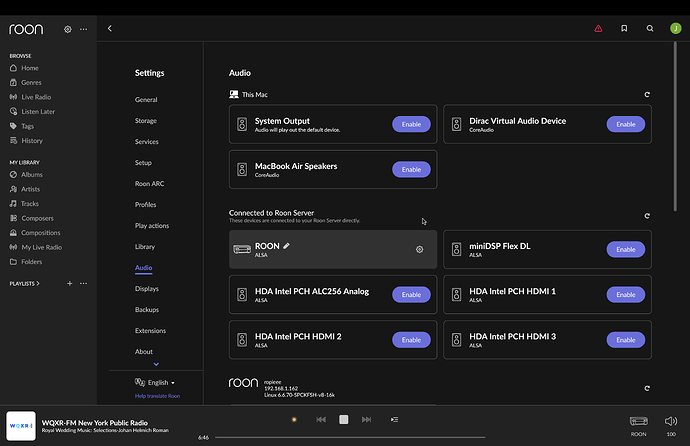Add a new playlist with plus icon
The height and width of the screenshot is (446, 690).
[x=70, y=283]
